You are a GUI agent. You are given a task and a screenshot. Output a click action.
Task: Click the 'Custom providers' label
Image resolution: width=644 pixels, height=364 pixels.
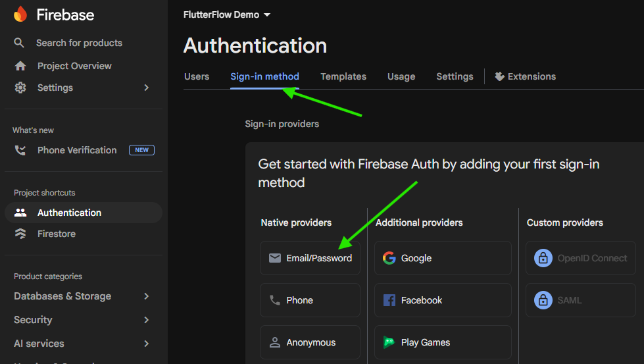click(564, 222)
